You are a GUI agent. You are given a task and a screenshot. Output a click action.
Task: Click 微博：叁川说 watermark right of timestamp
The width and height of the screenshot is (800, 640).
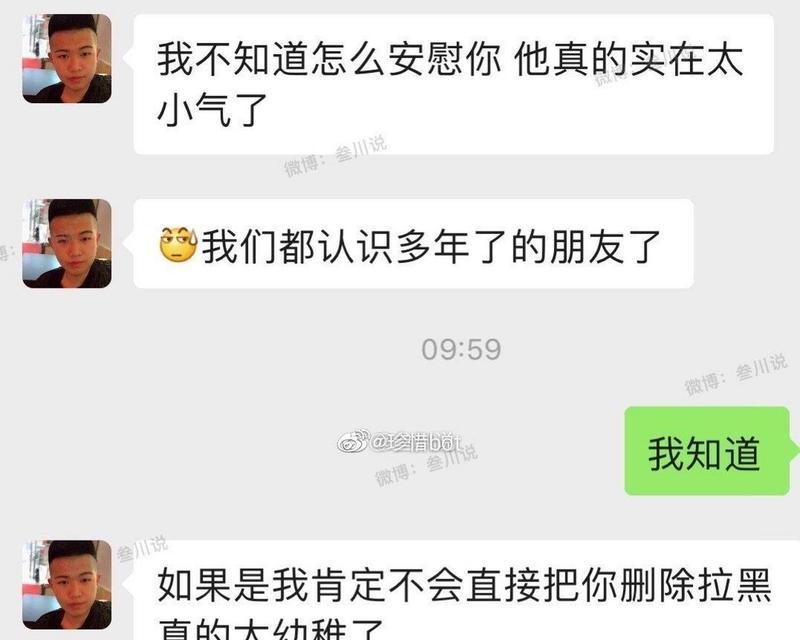736,374
